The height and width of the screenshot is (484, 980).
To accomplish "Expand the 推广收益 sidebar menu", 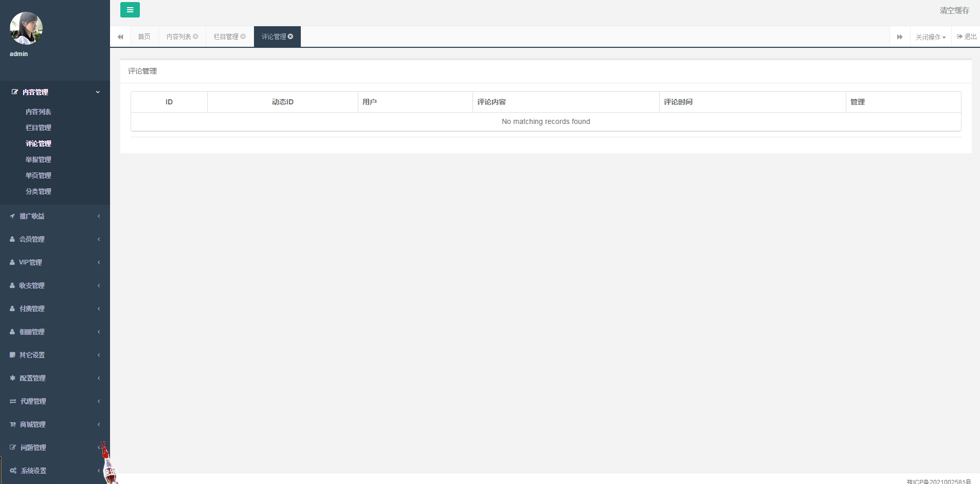I will click(x=55, y=216).
